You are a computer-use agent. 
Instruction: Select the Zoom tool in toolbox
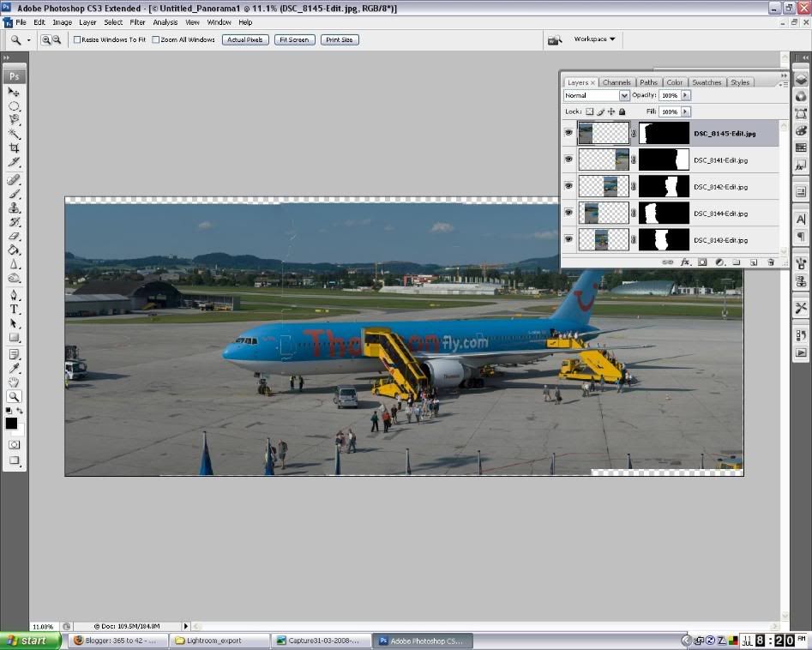coord(14,396)
